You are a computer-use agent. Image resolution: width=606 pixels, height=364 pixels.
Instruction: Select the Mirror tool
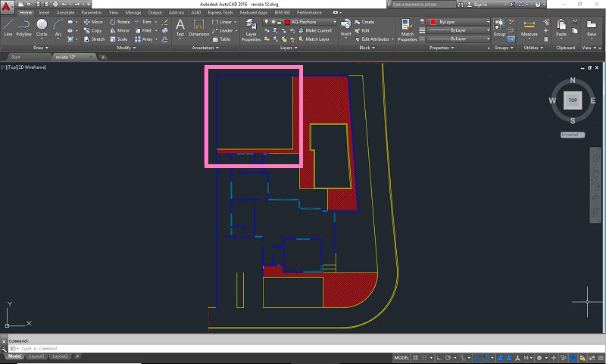120,30
